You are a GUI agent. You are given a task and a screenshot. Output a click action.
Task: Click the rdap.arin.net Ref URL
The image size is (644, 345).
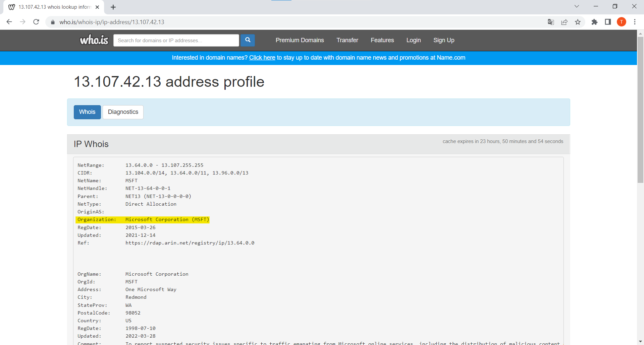point(190,243)
